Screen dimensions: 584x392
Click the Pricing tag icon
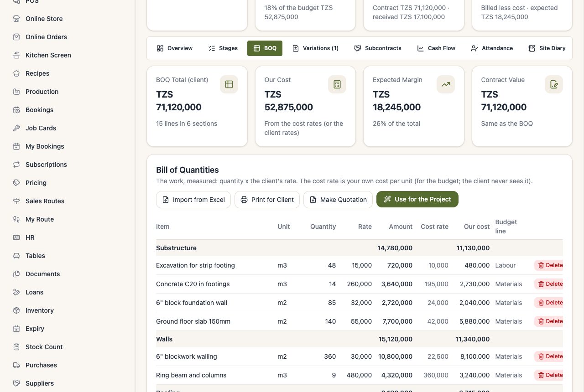(16, 183)
